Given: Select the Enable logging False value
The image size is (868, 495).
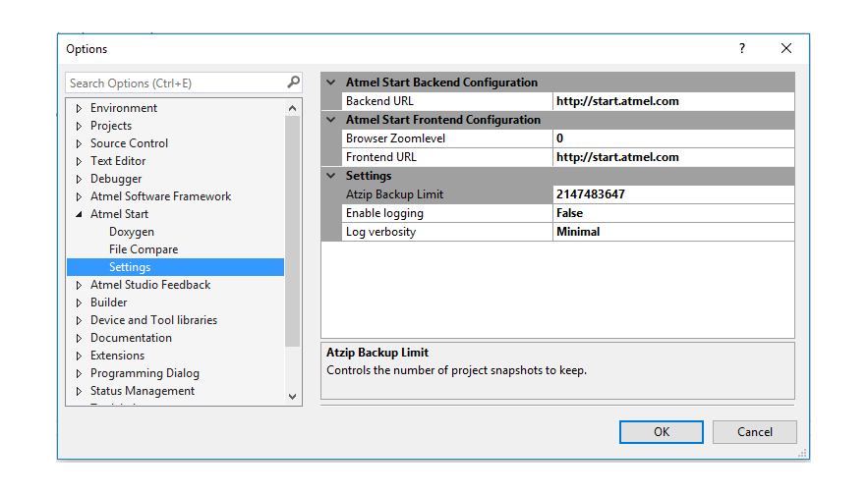Looking at the screenshot, I should (672, 213).
